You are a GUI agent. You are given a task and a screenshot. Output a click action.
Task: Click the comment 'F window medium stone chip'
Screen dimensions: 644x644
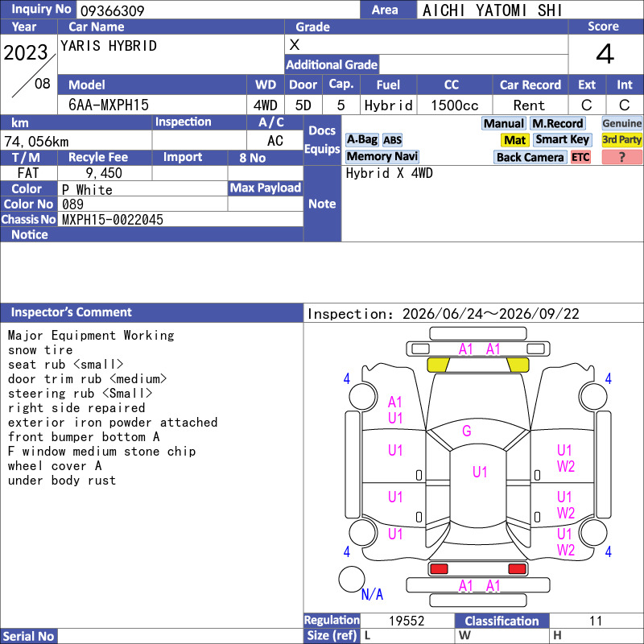pyautogui.click(x=102, y=452)
